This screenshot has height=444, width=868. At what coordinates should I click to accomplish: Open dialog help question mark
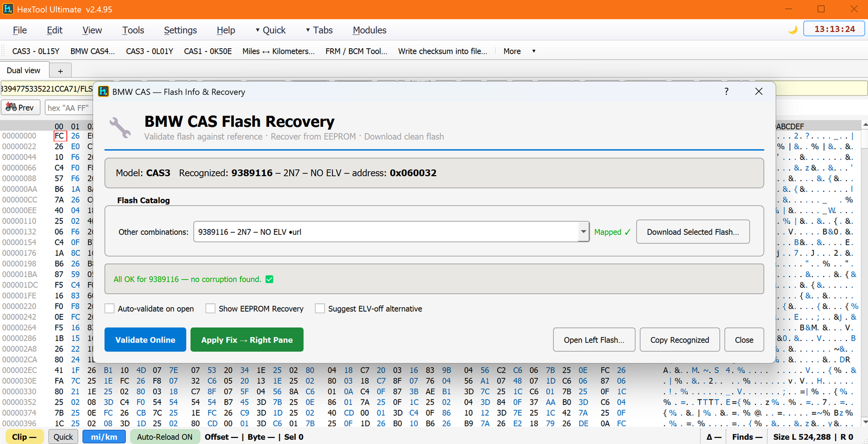726,92
